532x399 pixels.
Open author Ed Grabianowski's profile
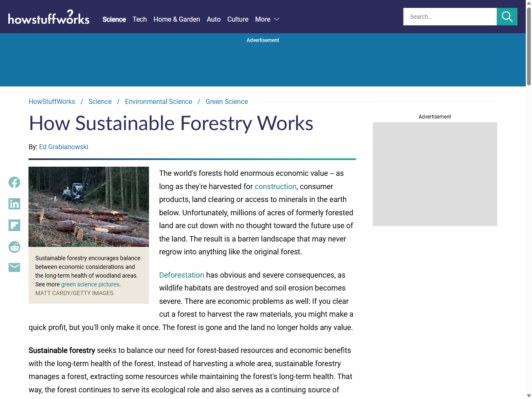[64, 147]
